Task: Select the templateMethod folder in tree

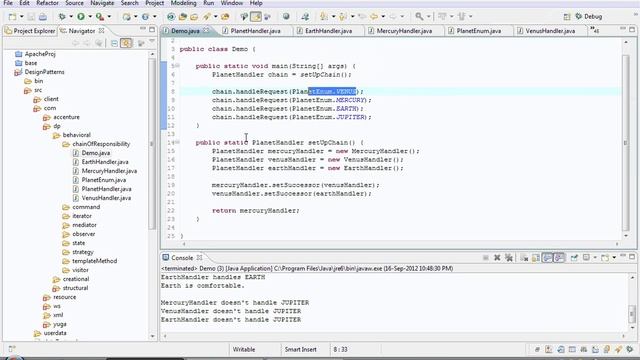Action: [94, 261]
